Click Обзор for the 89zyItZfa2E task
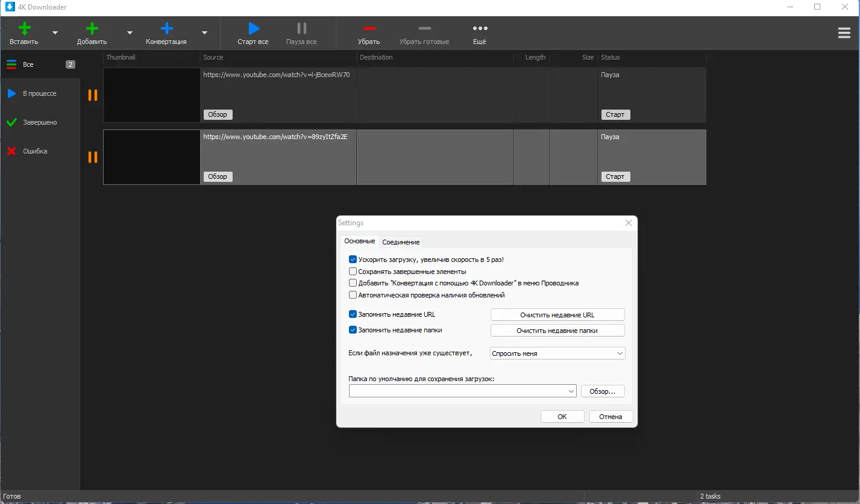The width and height of the screenshot is (860, 504). tap(218, 176)
